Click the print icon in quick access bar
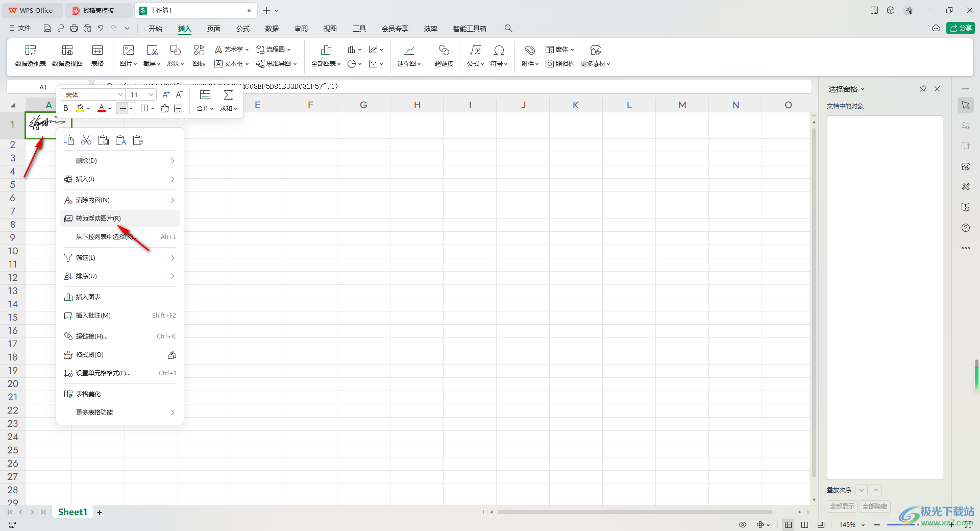 point(74,29)
